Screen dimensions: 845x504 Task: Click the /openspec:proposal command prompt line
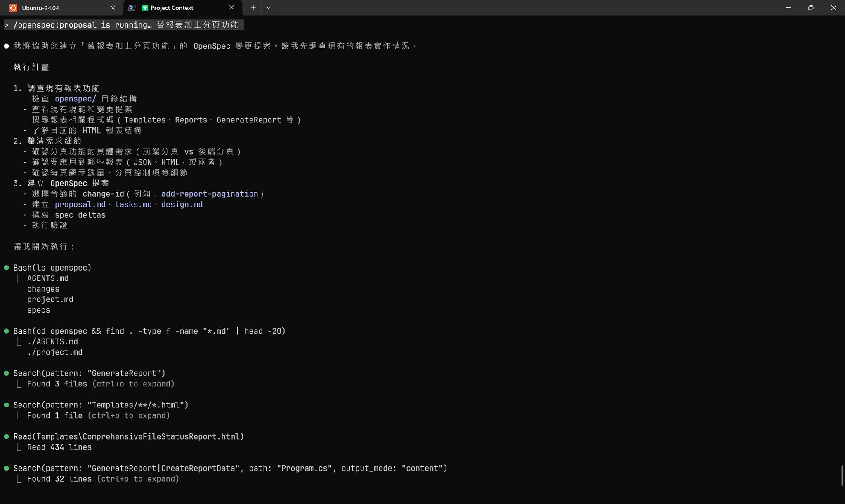click(x=124, y=25)
